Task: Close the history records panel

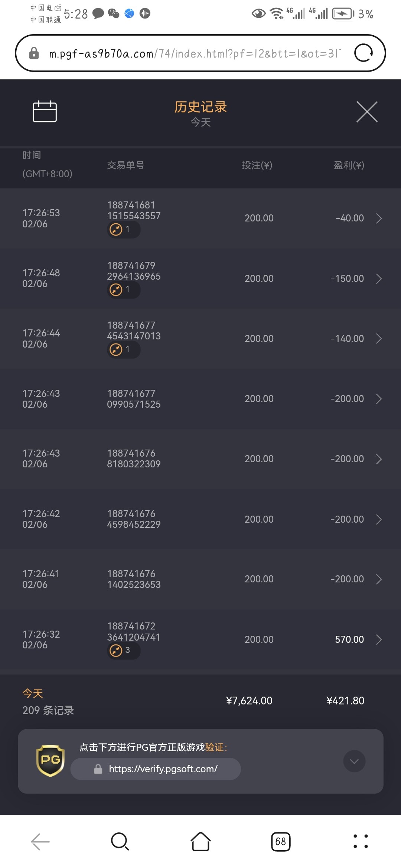Action: click(367, 112)
